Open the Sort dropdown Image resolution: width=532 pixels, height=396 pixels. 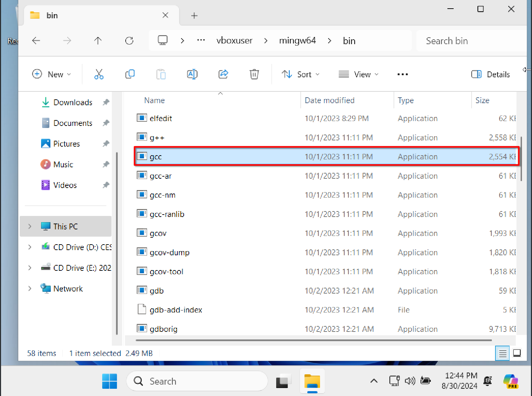coord(300,74)
